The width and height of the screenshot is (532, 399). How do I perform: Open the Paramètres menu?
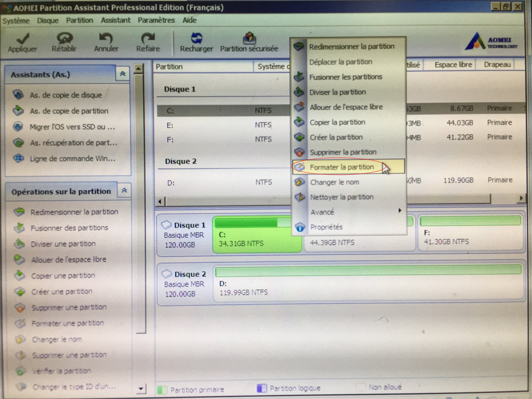pos(156,20)
